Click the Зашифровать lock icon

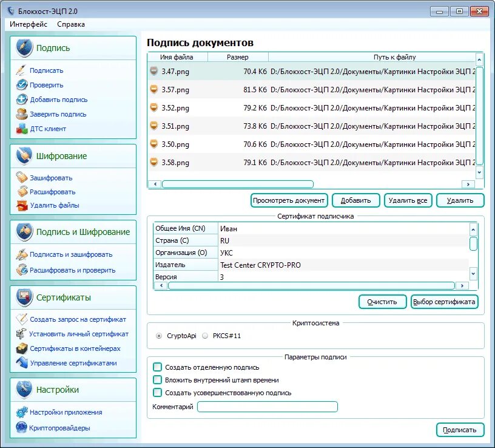tap(22, 177)
